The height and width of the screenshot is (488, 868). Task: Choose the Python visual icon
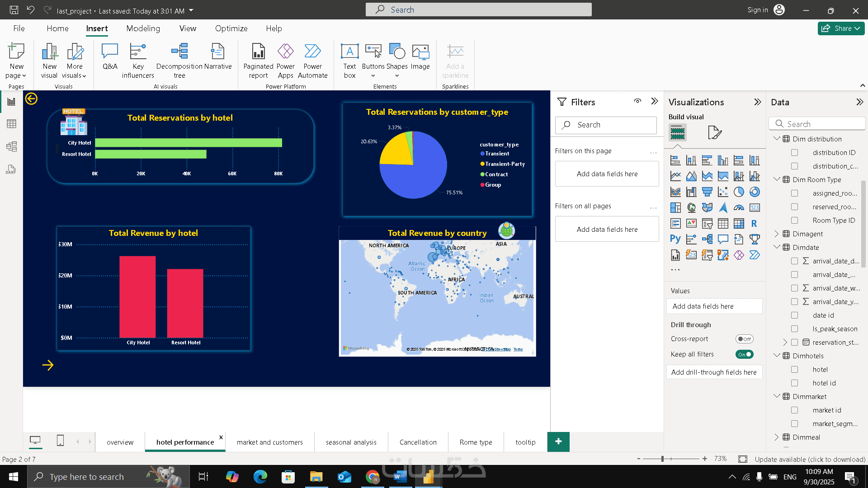pyautogui.click(x=675, y=239)
